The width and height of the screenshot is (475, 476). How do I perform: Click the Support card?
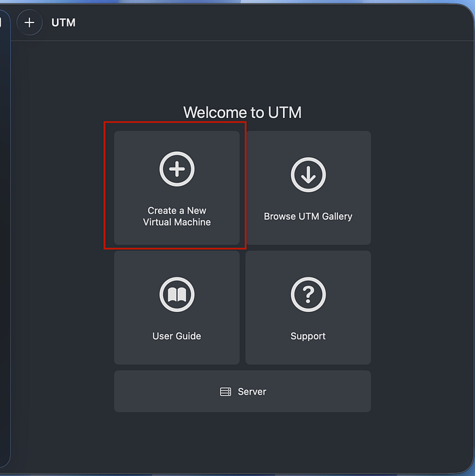tap(308, 308)
